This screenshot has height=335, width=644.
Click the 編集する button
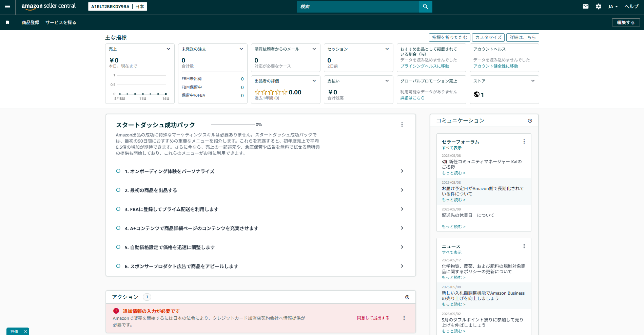click(626, 22)
